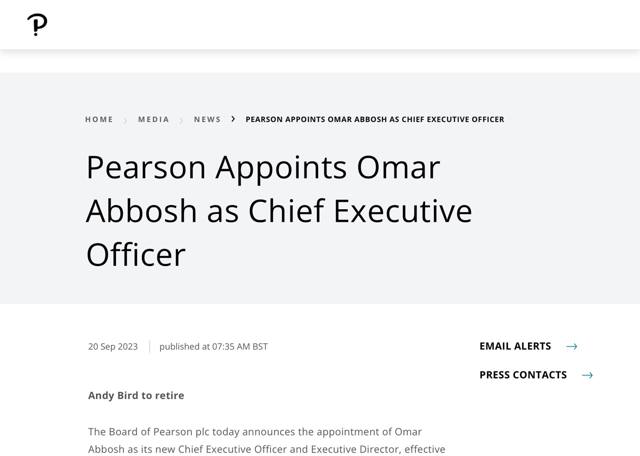Click empty area of the white header bar
Screen dimensions: 640x456
tap(340, 25)
